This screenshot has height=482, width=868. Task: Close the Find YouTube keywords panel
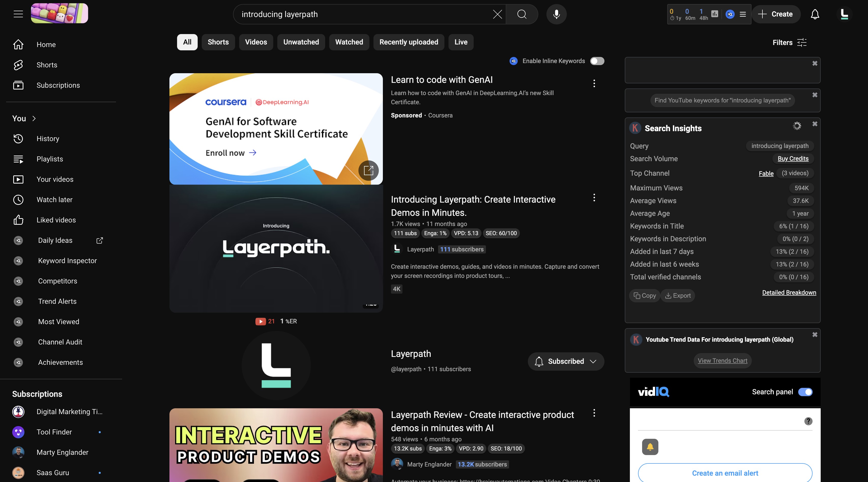pos(814,95)
